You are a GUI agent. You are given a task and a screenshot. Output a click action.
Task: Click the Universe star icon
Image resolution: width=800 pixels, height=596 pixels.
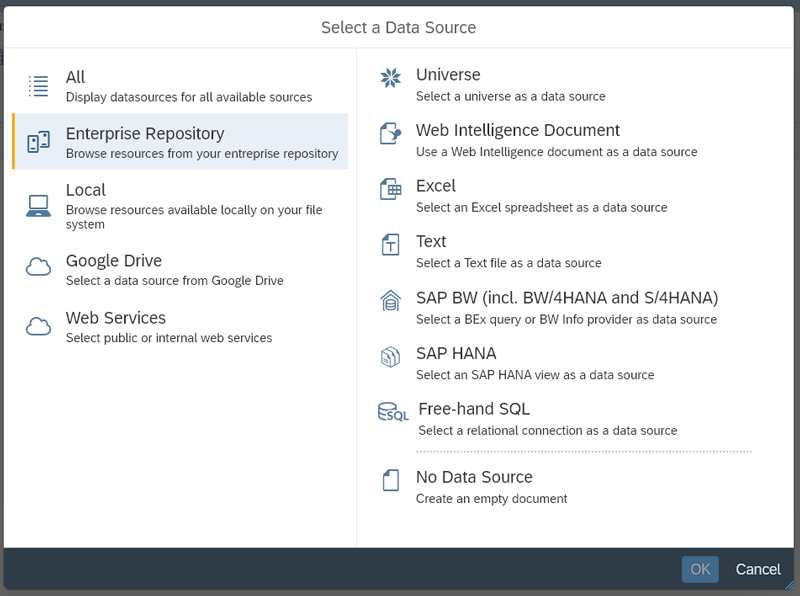point(391,78)
